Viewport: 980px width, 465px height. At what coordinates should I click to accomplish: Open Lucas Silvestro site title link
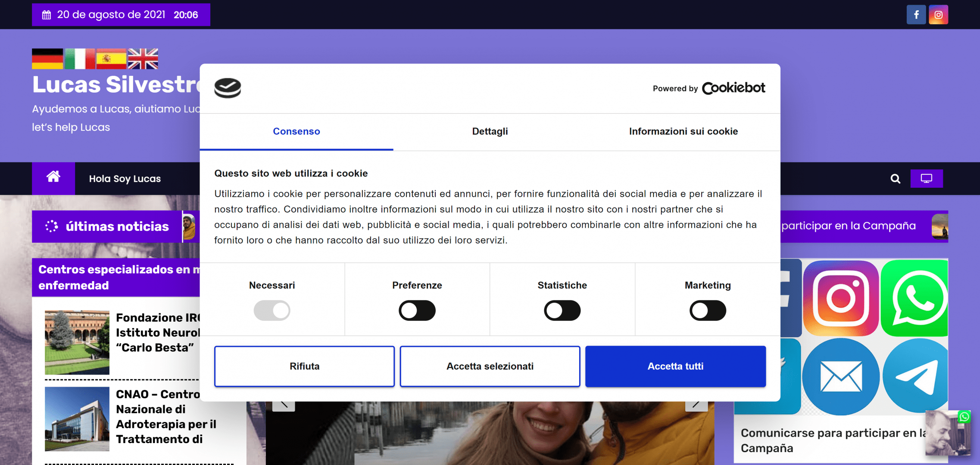pyautogui.click(x=116, y=84)
